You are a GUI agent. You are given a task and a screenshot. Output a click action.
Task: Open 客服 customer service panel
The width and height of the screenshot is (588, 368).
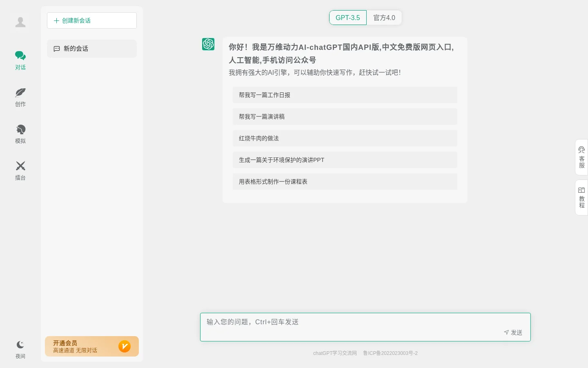pyautogui.click(x=581, y=157)
